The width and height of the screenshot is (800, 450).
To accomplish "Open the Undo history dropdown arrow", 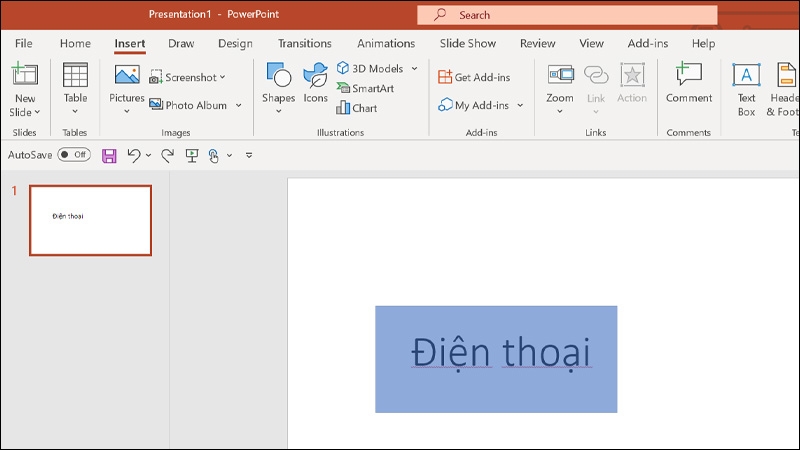I will point(148,155).
